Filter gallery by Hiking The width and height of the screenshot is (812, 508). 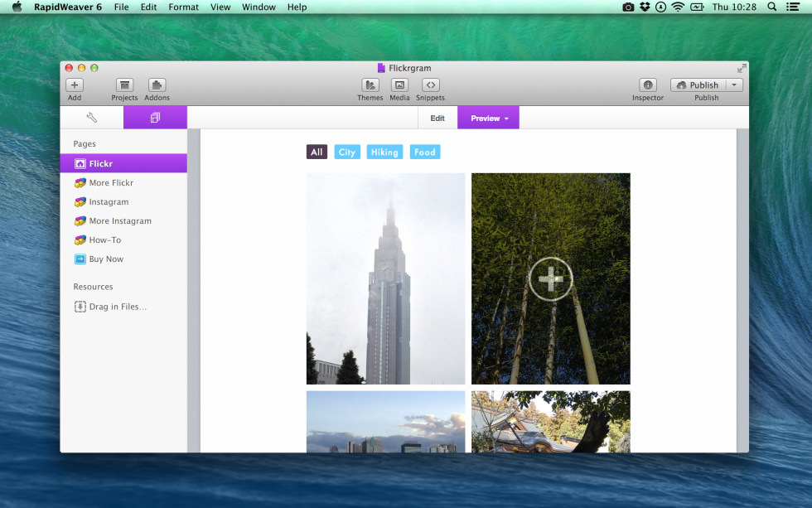(384, 152)
